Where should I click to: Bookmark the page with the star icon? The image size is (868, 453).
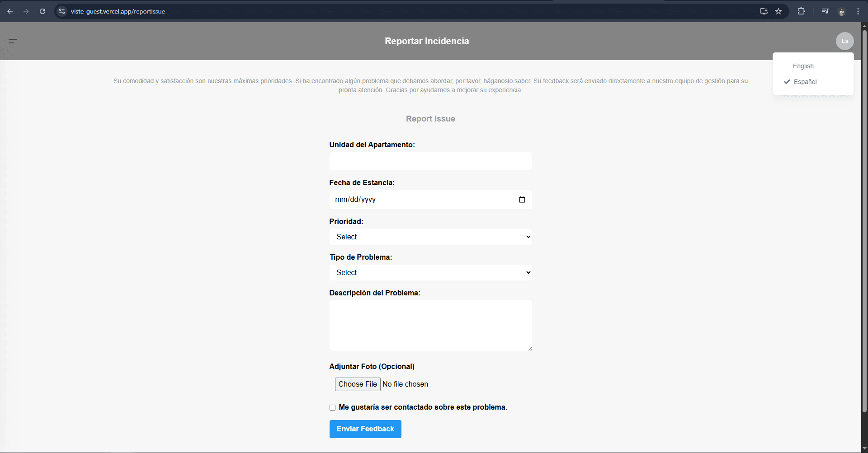[779, 11]
